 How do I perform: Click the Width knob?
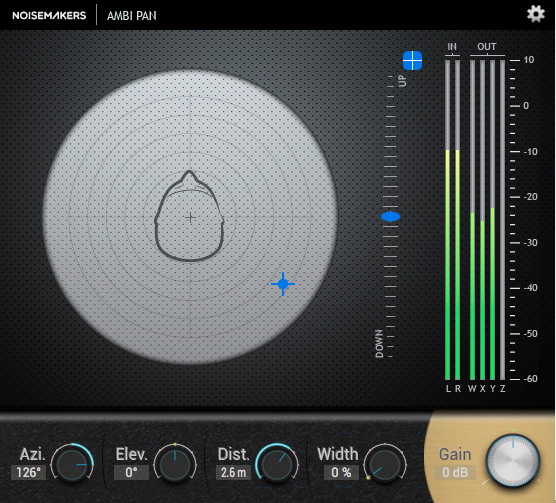[385, 464]
